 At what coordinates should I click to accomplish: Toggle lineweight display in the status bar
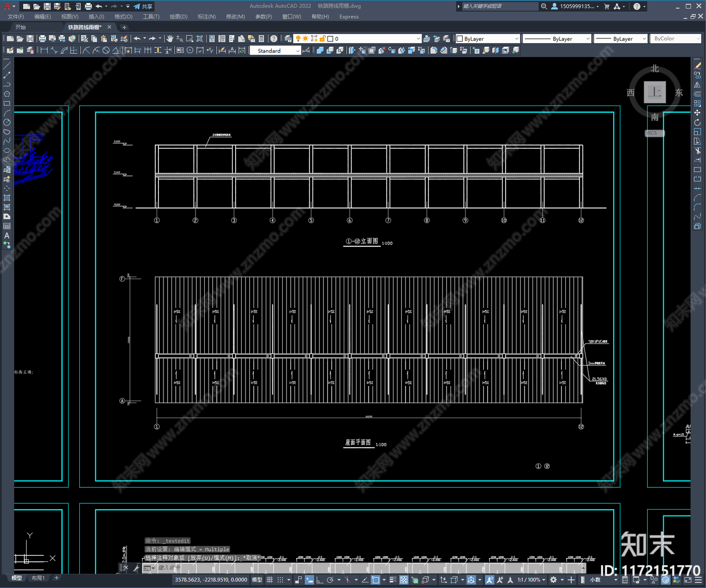[393, 580]
